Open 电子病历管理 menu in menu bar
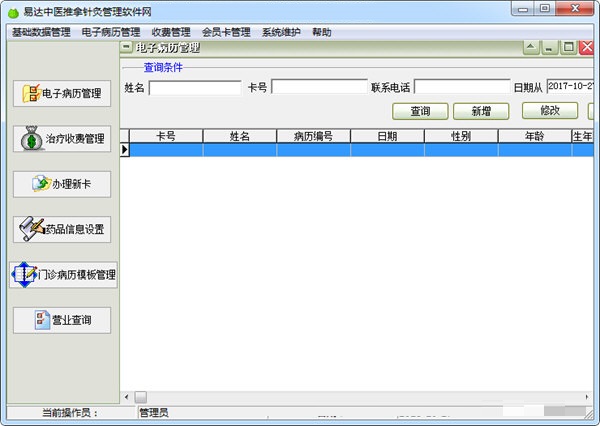The image size is (600, 426). [x=111, y=32]
